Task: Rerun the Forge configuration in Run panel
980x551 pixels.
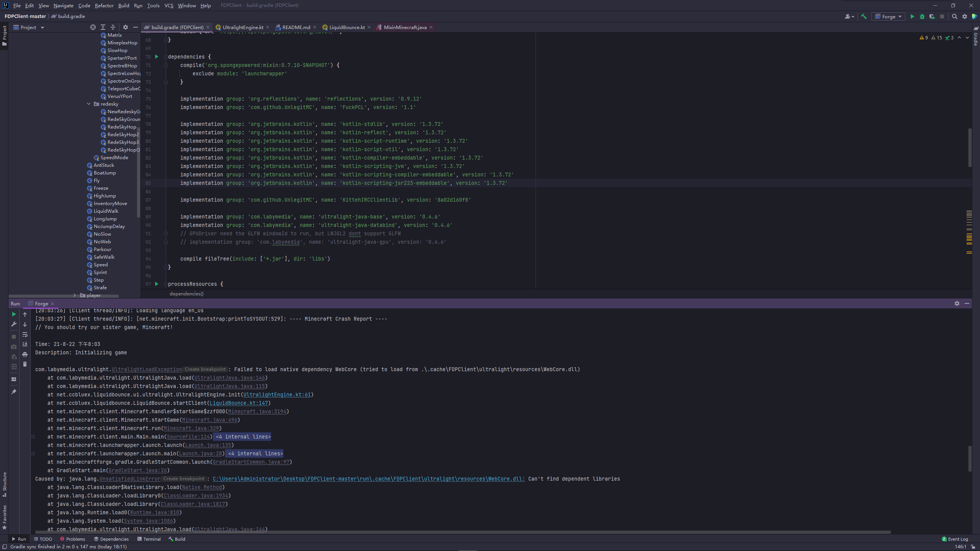Action: click(14, 314)
